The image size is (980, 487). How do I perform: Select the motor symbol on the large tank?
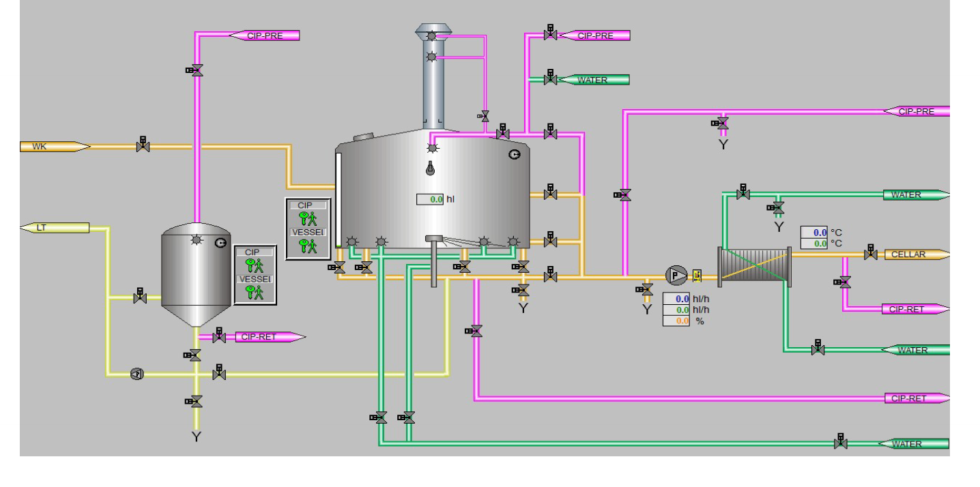click(x=514, y=155)
